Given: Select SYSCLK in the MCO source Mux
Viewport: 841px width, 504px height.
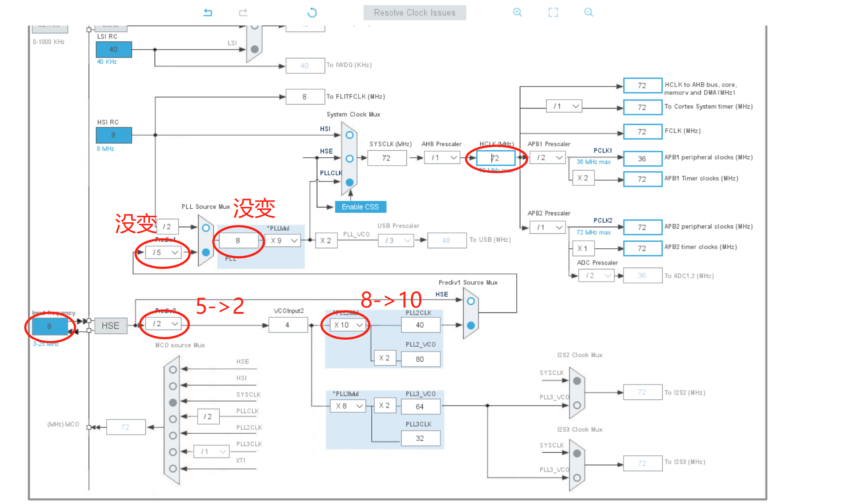Looking at the screenshot, I should [x=173, y=402].
